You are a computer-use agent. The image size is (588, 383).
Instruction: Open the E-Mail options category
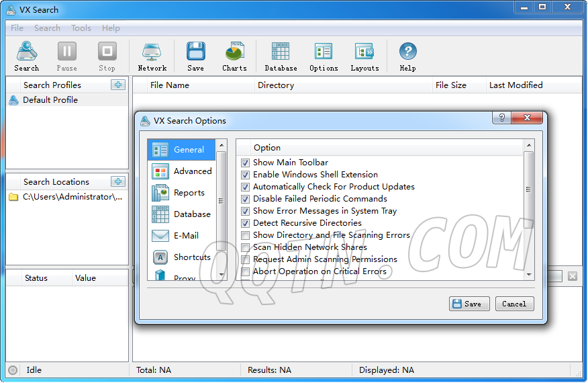182,236
